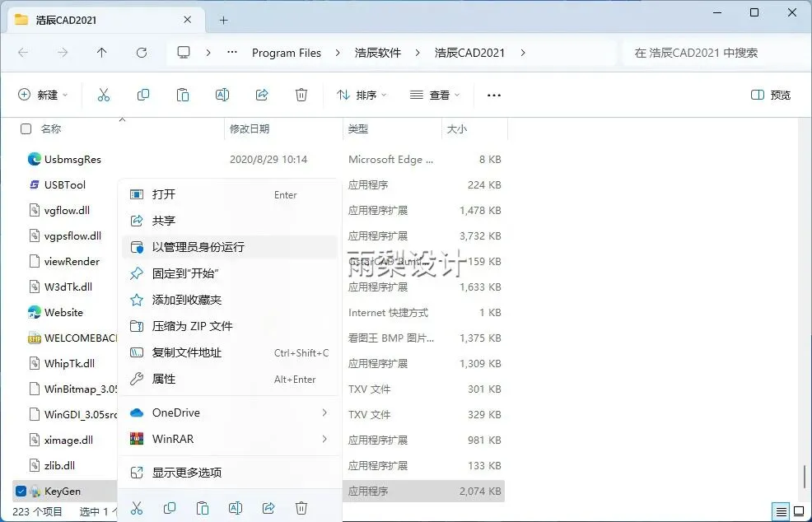Image resolution: width=812 pixels, height=522 pixels.
Task: Sort by the Name (名称) column header
Action: 51,129
